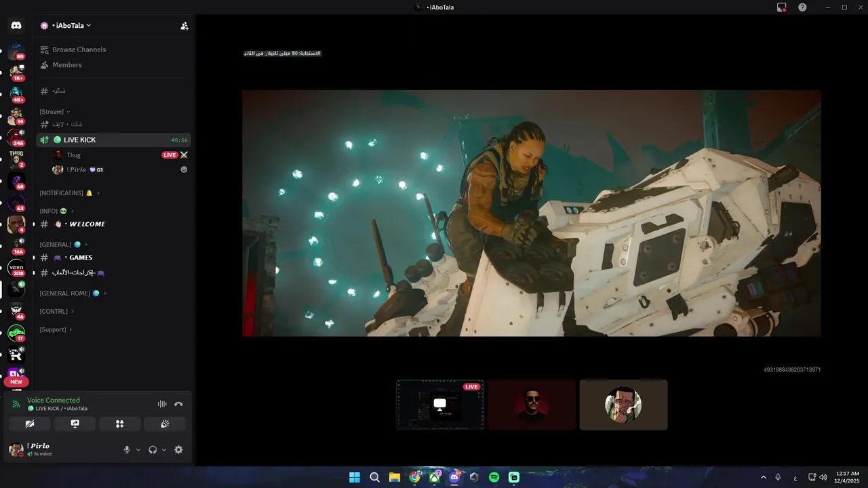Image resolution: width=868 pixels, height=488 pixels.
Task: Open inbox icon in title bar
Action: click(x=781, y=7)
